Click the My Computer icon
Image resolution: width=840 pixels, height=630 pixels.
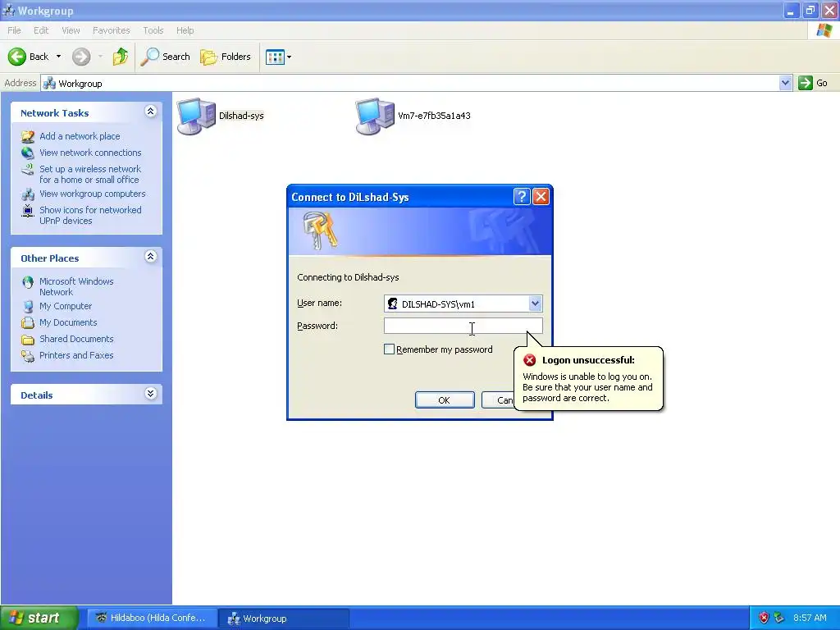click(x=27, y=307)
